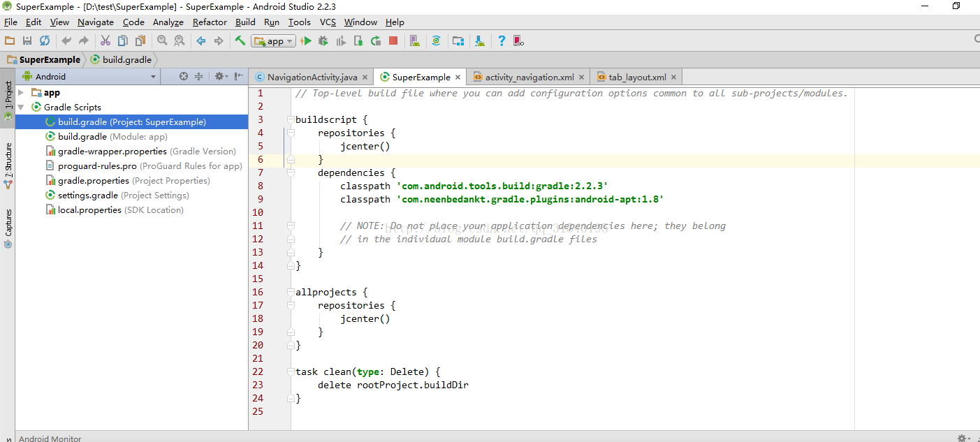Click the Copy toolbar icon
The image size is (980, 442).
click(123, 41)
